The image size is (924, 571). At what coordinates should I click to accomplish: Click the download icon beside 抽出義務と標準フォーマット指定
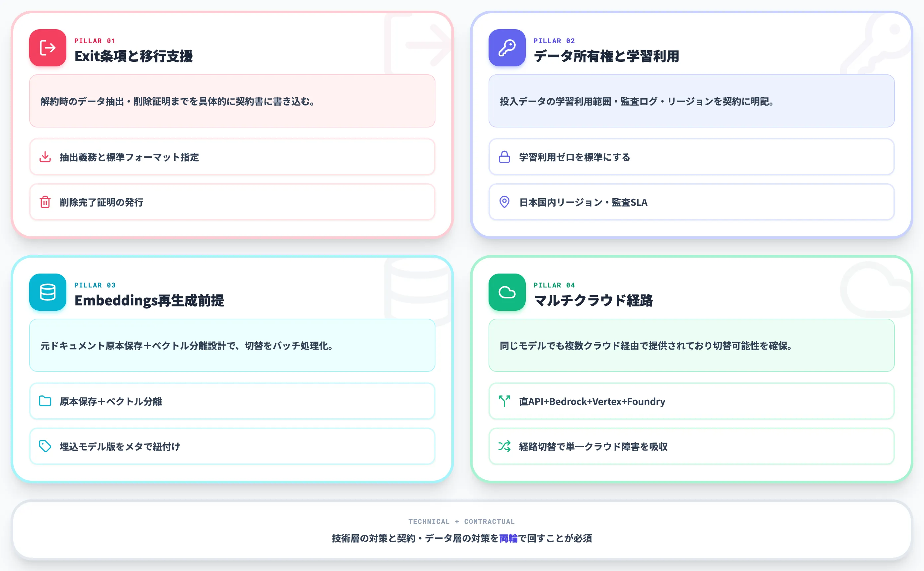click(45, 157)
